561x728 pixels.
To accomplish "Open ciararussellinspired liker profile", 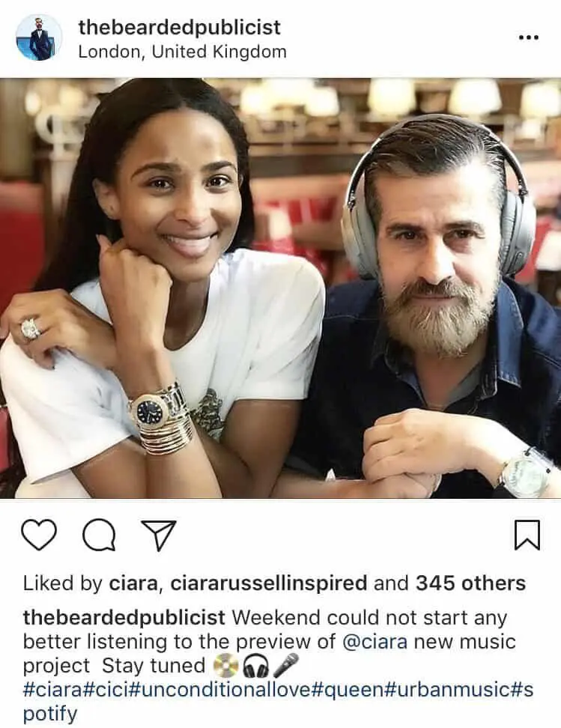I will 268,583.
